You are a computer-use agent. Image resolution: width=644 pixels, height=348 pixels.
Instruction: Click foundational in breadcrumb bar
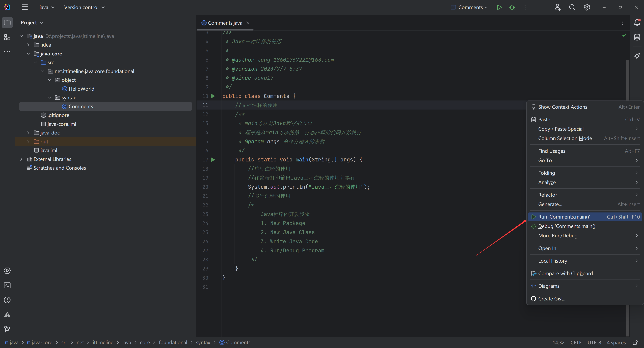pyautogui.click(x=173, y=342)
